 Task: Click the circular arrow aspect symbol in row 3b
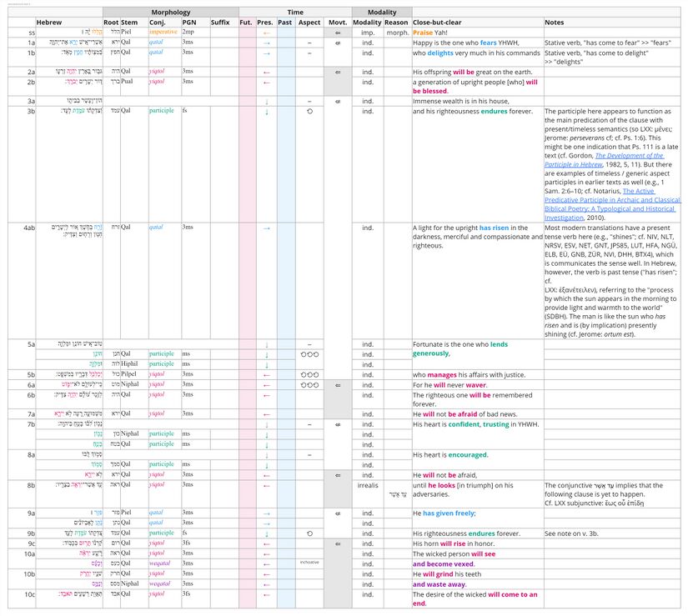coord(309,110)
